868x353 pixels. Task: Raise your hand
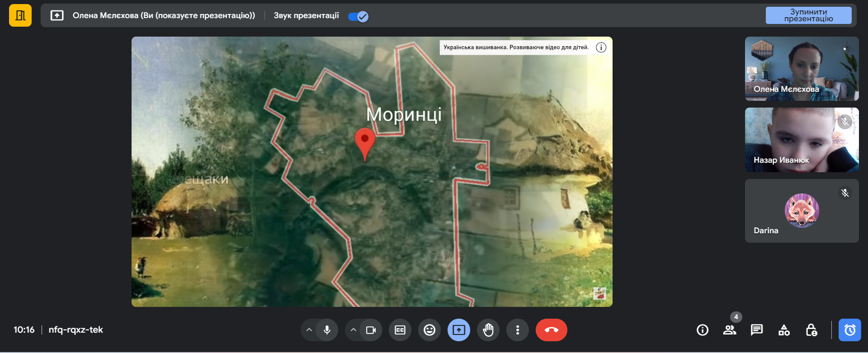click(x=488, y=330)
